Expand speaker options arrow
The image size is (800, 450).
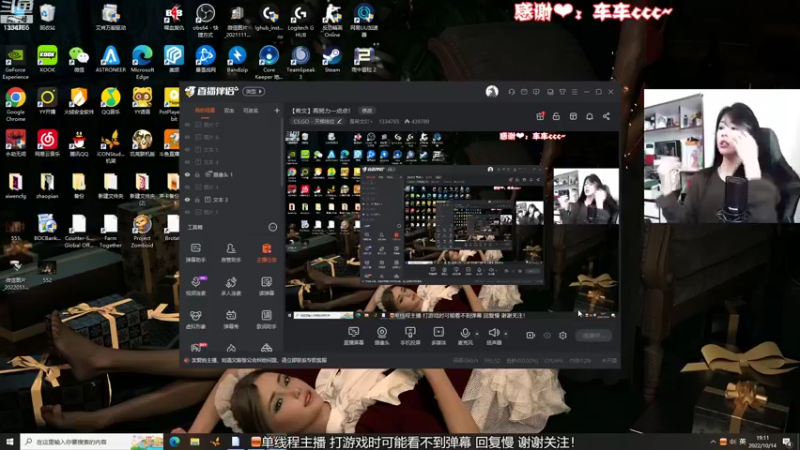coord(506,334)
